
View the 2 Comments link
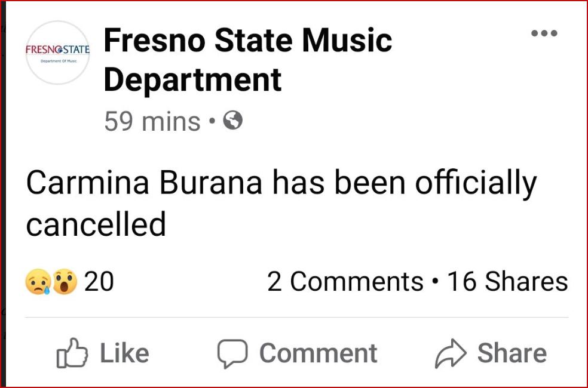tap(345, 282)
